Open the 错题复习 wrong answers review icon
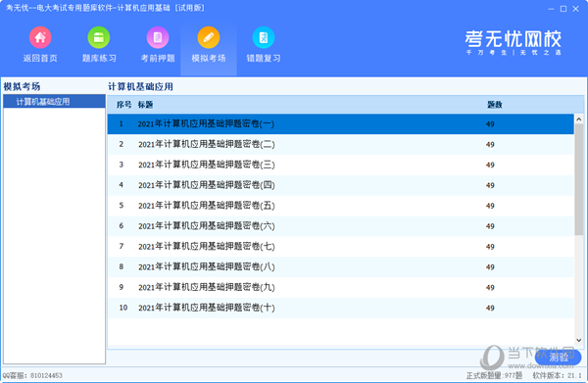Image resolution: width=588 pixels, height=383 pixels. tap(264, 37)
